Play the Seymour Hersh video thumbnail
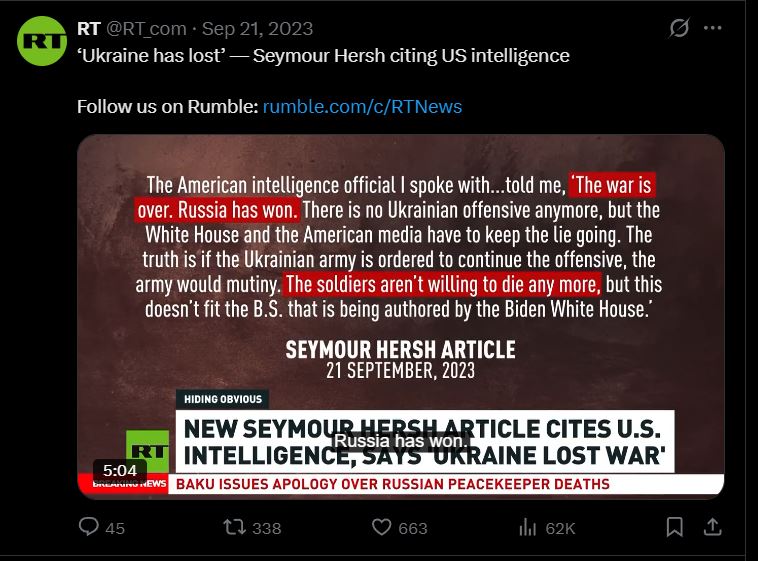Screen dimensions: 758x561 click(400, 316)
